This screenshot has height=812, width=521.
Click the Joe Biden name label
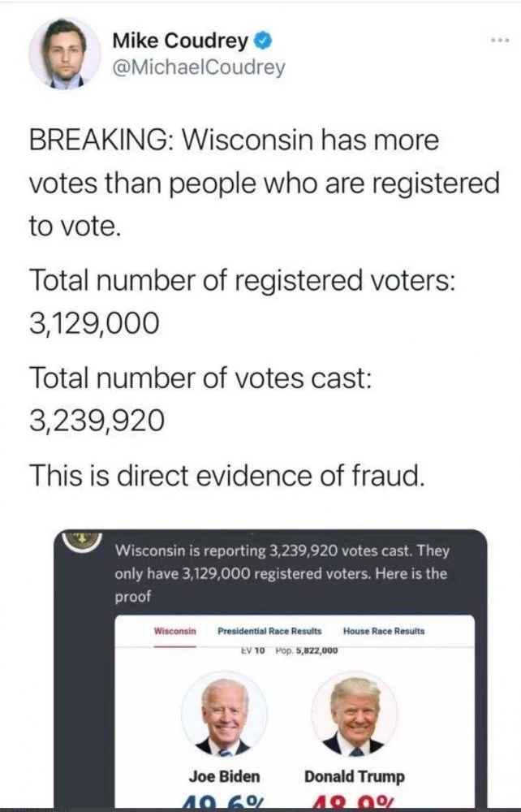[x=225, y=776]
